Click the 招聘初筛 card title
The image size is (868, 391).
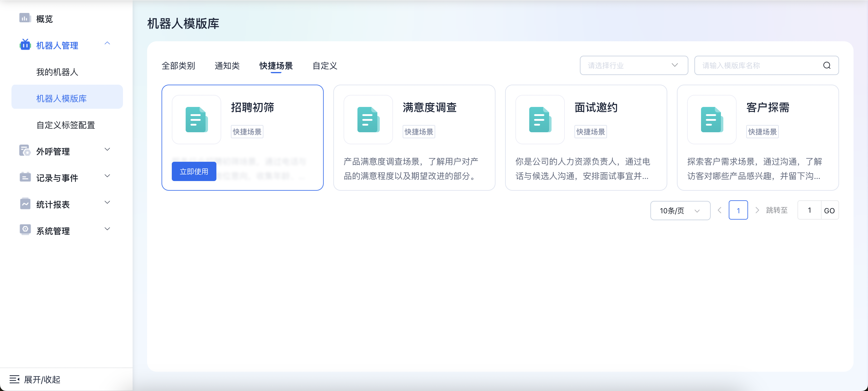[x=252, y=108]
